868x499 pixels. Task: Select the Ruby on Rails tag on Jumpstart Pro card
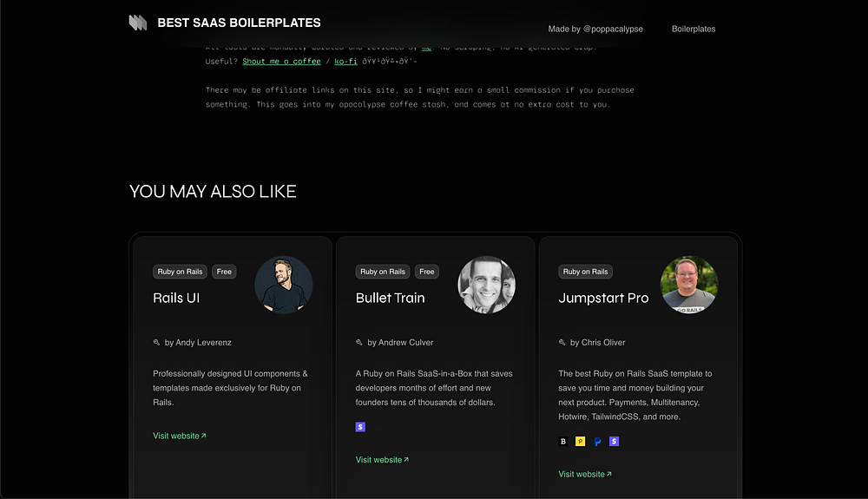[585, 272]
